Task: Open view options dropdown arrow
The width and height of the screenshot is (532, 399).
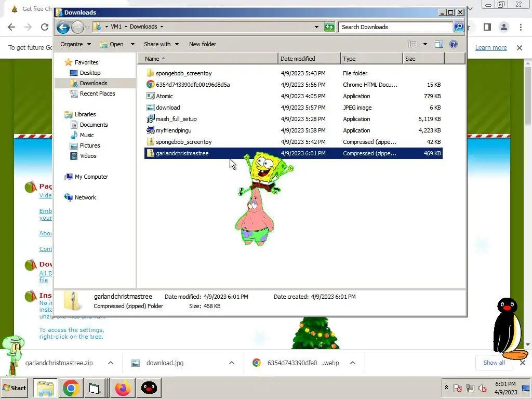Action: click(425, 44)
